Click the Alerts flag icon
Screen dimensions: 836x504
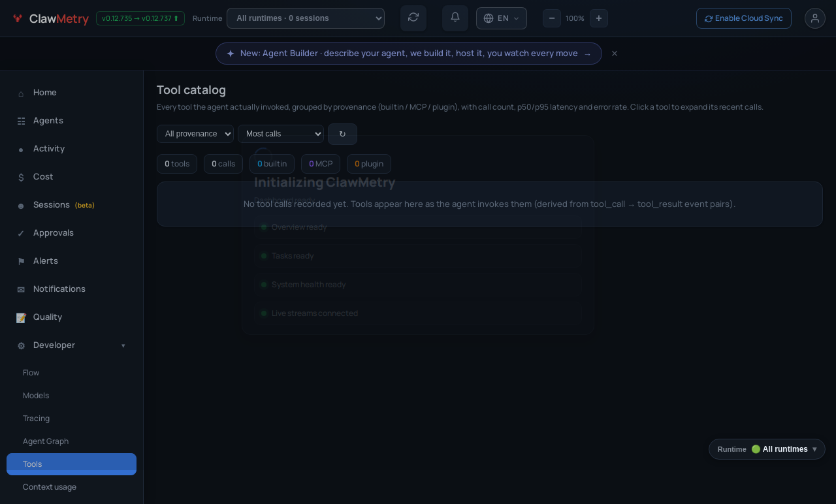pyautogui.click(x=21, y=262)
